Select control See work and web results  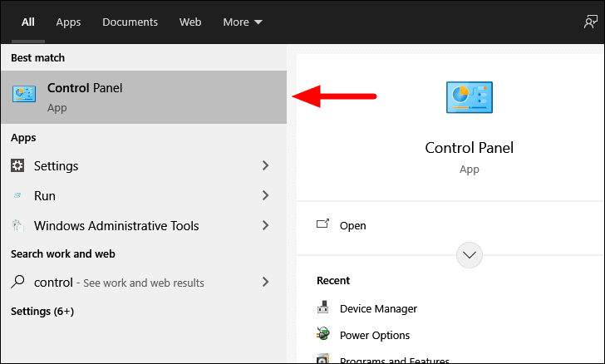click(x=144, y=282)
